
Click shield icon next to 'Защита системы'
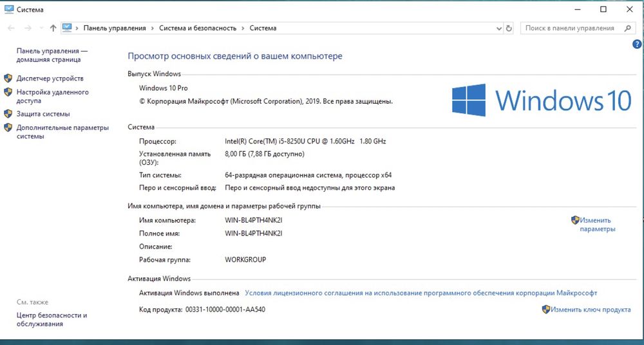click(8, 114)
